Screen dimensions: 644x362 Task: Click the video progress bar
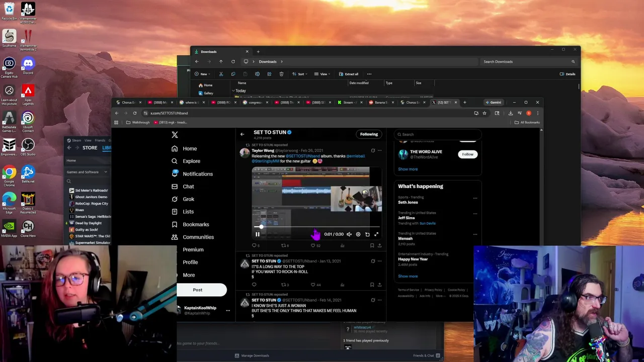317,227
